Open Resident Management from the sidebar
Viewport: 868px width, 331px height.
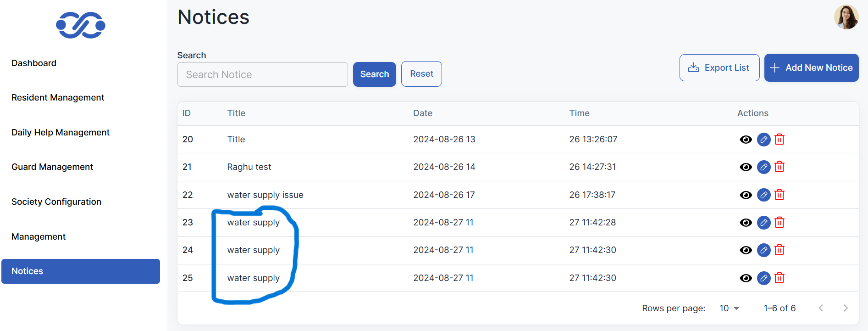(58, 98)
